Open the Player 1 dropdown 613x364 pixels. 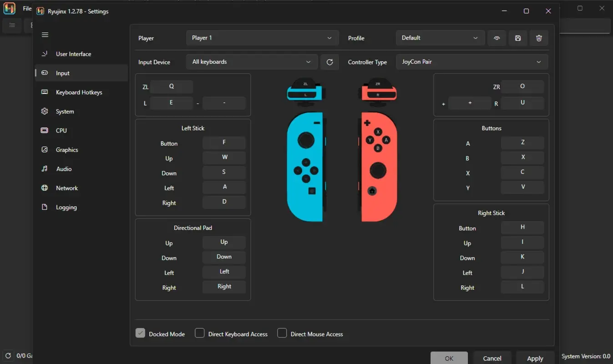pos(262,38)
